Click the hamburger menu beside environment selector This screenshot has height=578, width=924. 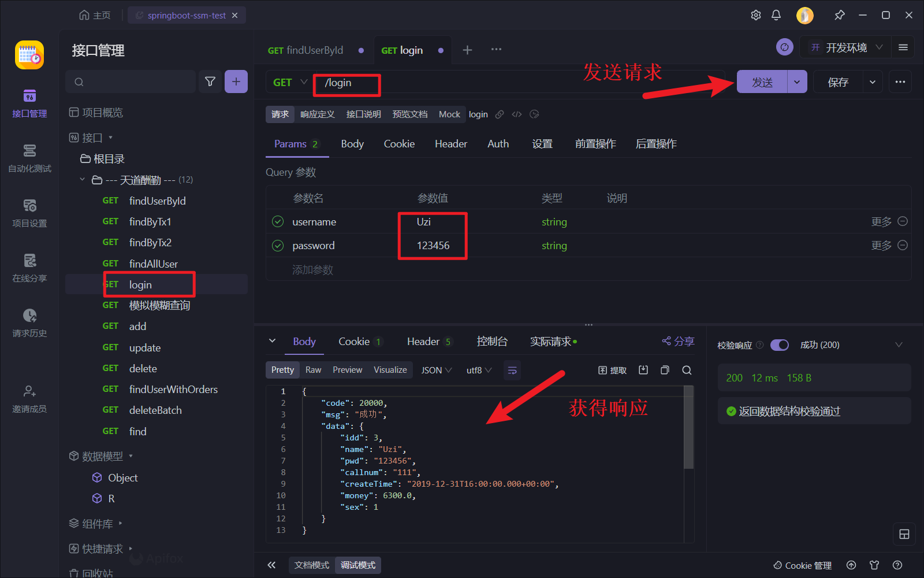[x=903, y=47]
